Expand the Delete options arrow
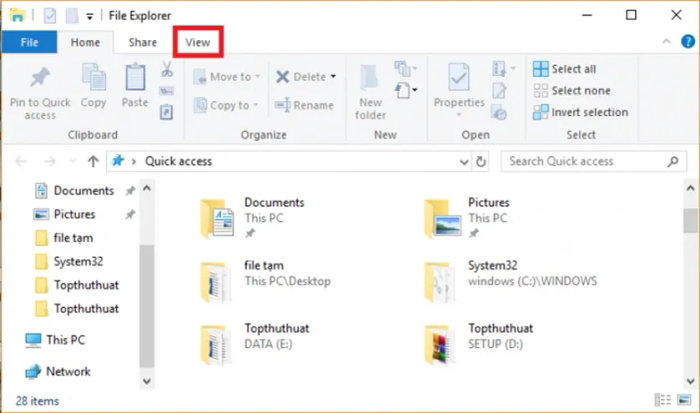This screenshot has width=700, height=413. [x=333, y=77]
